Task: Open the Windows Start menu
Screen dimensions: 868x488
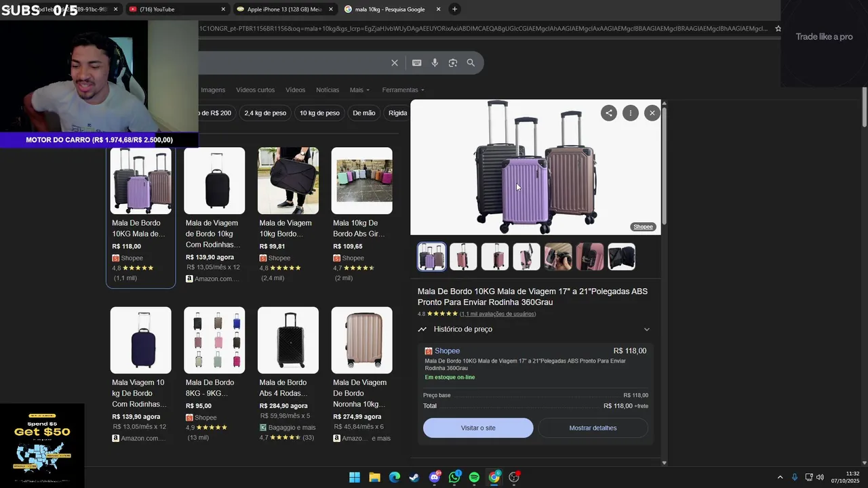Action: (355, 477)
